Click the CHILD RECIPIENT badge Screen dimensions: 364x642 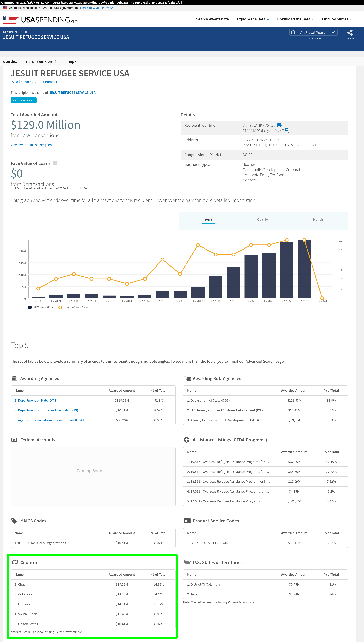(23, 100)
